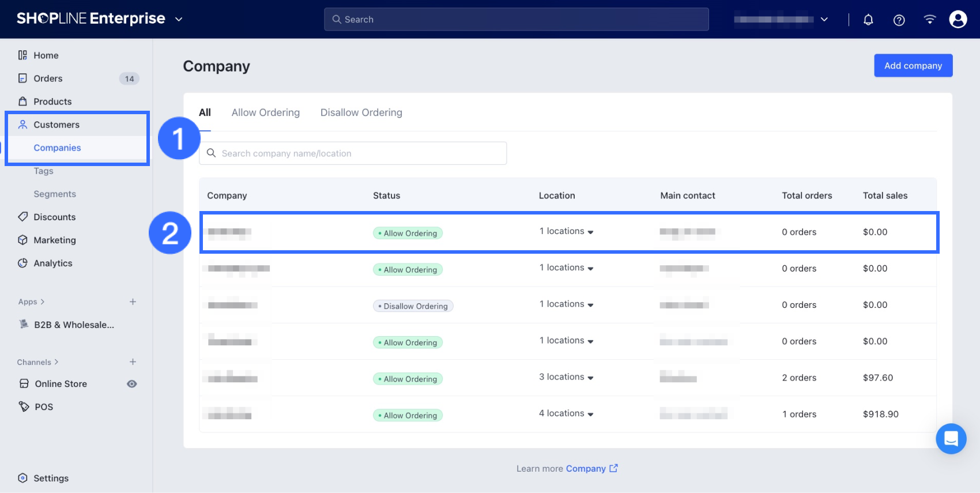980x493 pixels.
Task: Open the blurred store name dropdown
Action: tap(781, 20)
